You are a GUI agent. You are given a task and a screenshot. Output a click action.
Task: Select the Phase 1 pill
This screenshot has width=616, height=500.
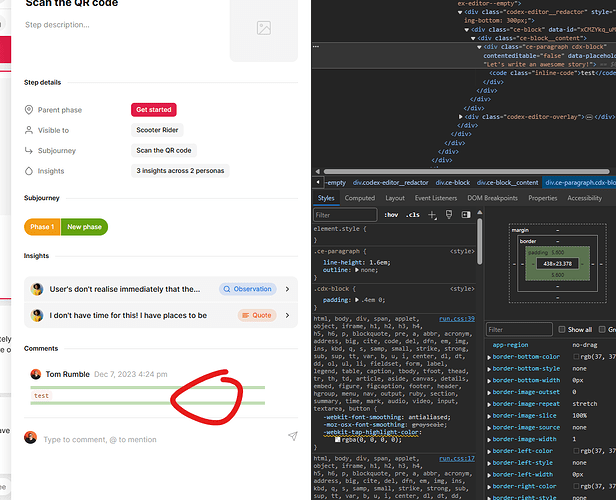click(x=42, y=227)
